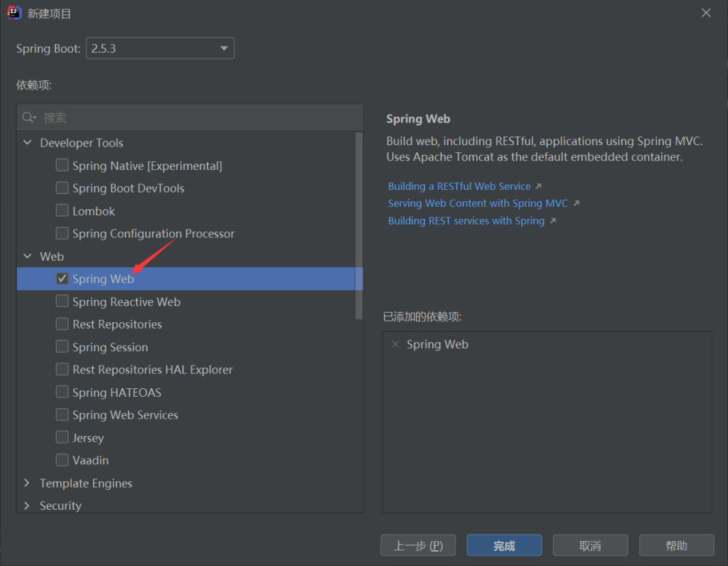Collapse the Web dependency group
The width and height of the screenshot is (728, 566).
28,257
